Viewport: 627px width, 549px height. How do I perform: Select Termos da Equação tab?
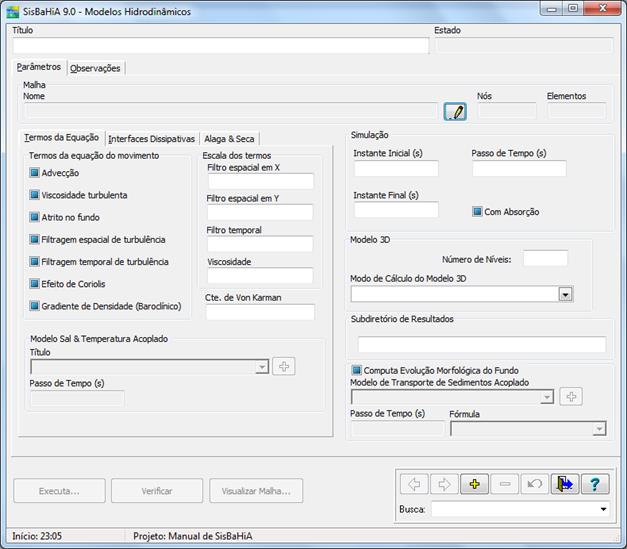[x=61, y=138]
